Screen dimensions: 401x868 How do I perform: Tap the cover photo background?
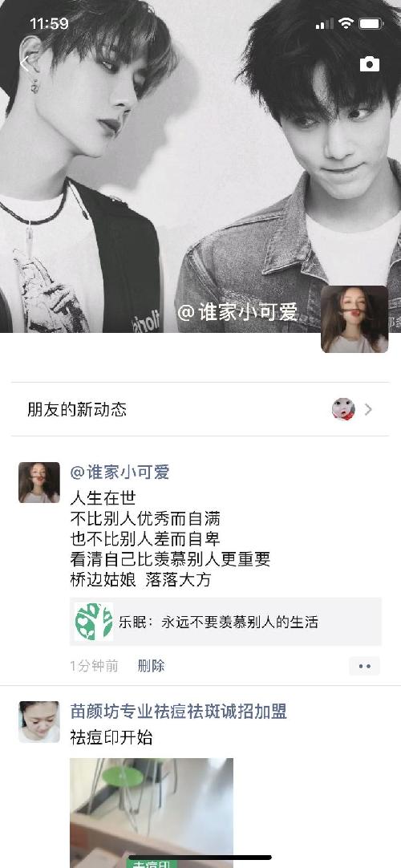(200, 166)
